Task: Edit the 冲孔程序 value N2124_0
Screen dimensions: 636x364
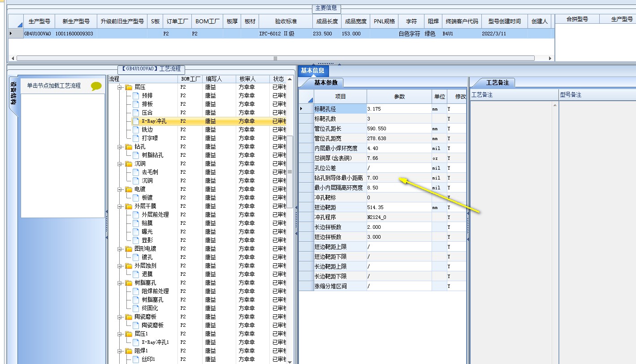Action: pyautogui.click(x=399, y=217)
